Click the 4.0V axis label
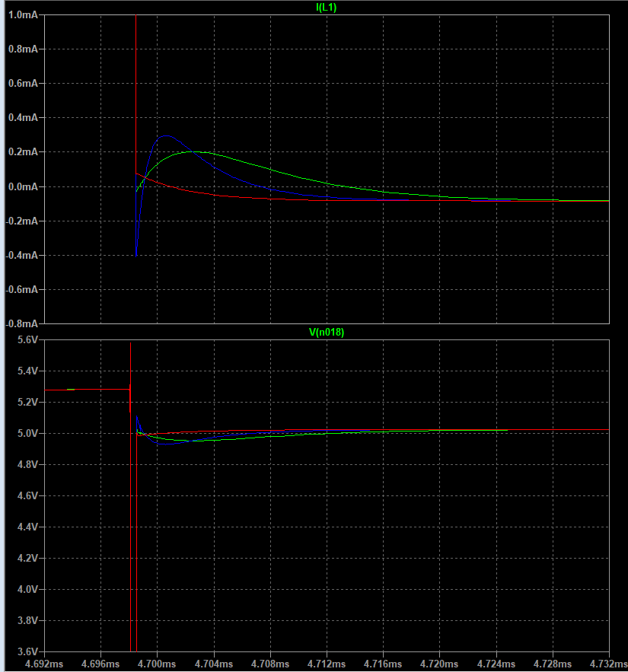 pos(27,589)
